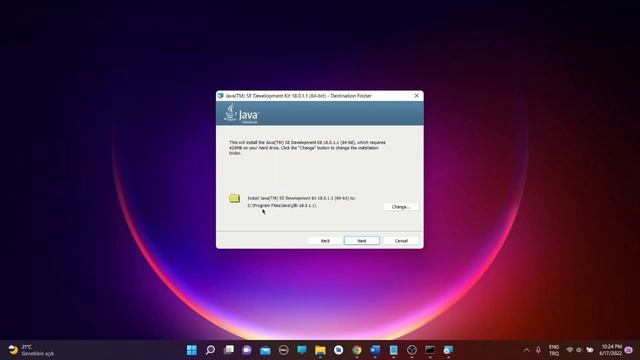
Task: Open the light-blue tablet-shaped taskbar app
Action: point(393,350)
